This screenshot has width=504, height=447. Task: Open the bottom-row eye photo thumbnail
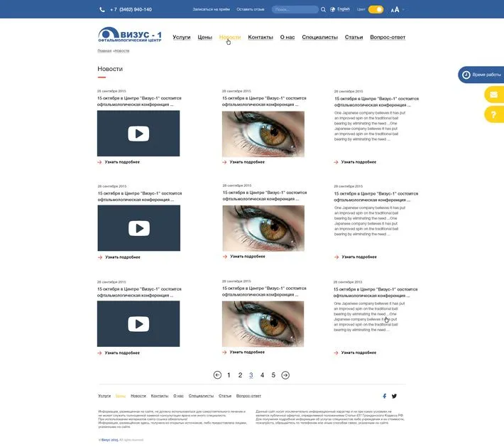(263, 324)
